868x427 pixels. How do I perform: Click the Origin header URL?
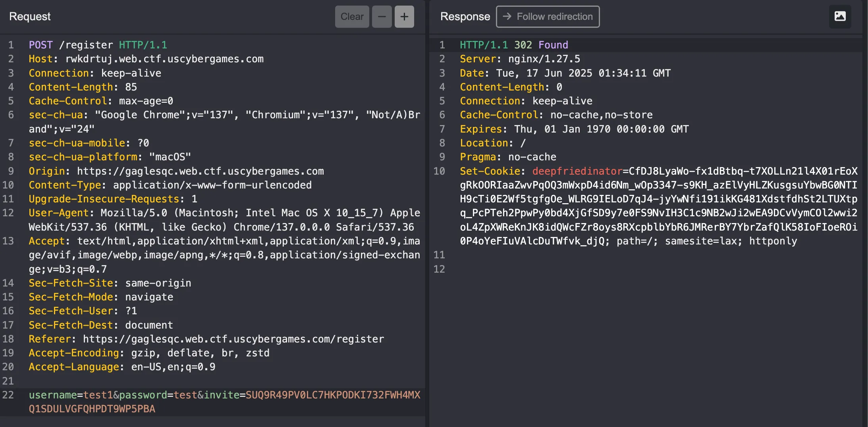200,171
